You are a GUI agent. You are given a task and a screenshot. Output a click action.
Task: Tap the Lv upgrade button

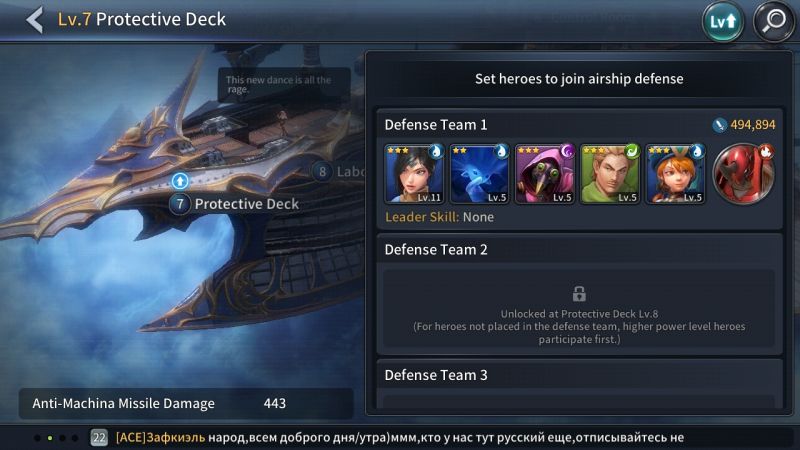(x=722, y=21)
